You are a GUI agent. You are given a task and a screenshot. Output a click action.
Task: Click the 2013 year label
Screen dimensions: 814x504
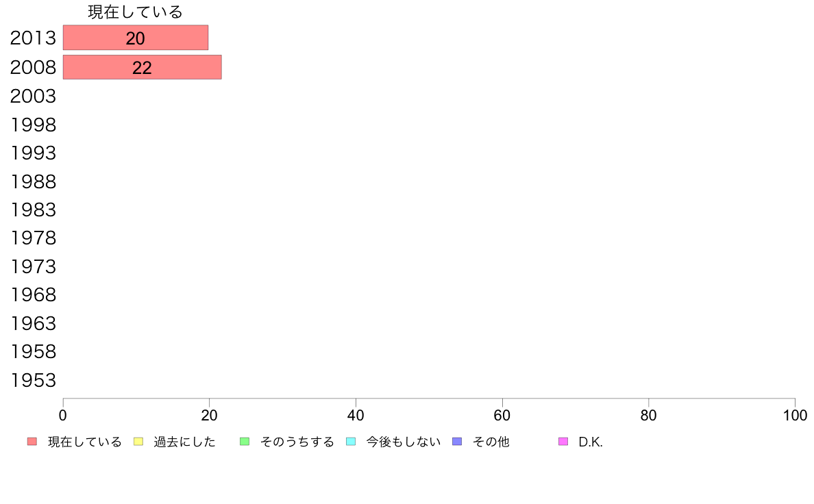(33, 38)
